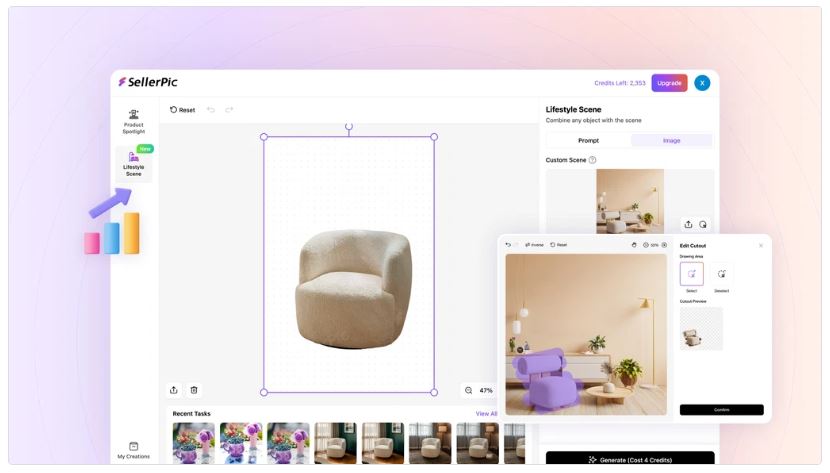Open My Creations in the sidebar
The image size is (830, 473).
(133, 450)
